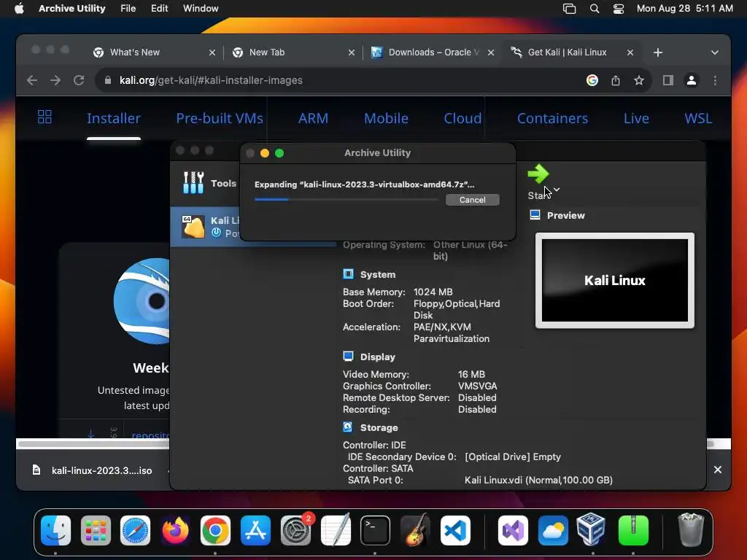Click the green Start arrow in VirtualBox
This screenshot has width=747, height=560.
tap(538, 174)
